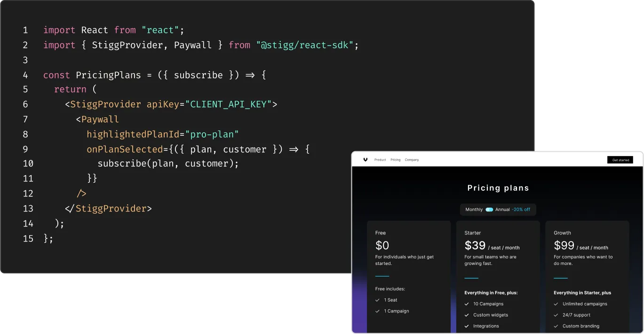Select the Free plan title
The width and height of the screenshot is (644, 334).
pyautogui.click(x=381, y=233)
